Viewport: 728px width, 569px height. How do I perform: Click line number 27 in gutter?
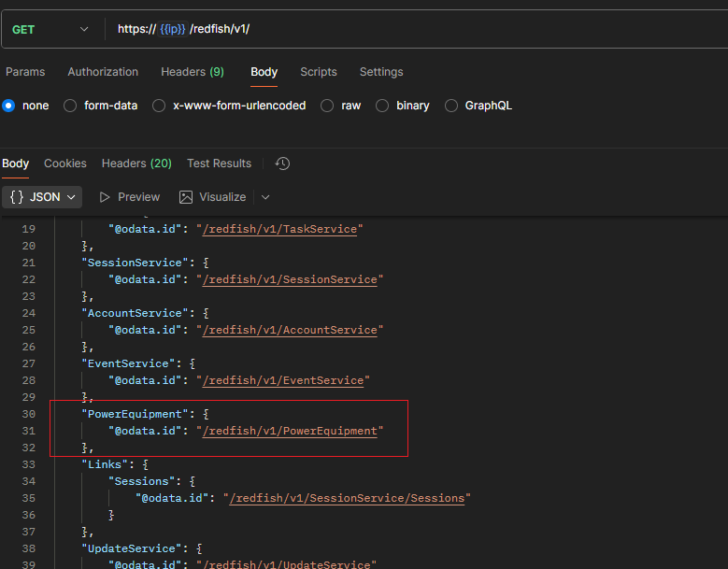pyautogui.click(x=29, y=363)
